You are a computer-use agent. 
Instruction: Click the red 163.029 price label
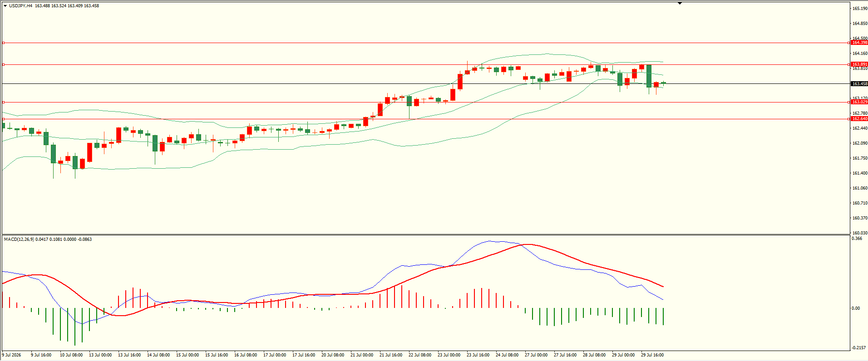coord(859,102)
